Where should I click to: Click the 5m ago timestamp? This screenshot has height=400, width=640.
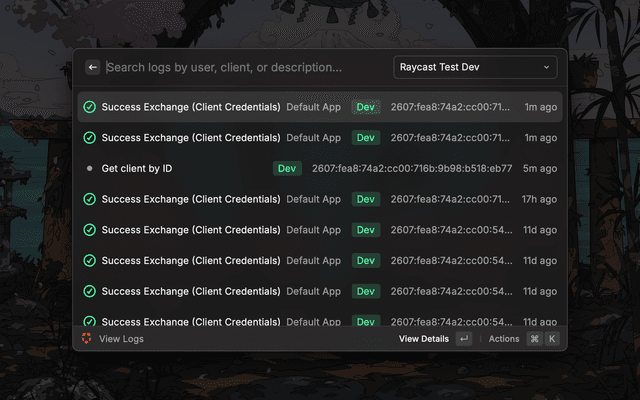(x=541, y=169)
